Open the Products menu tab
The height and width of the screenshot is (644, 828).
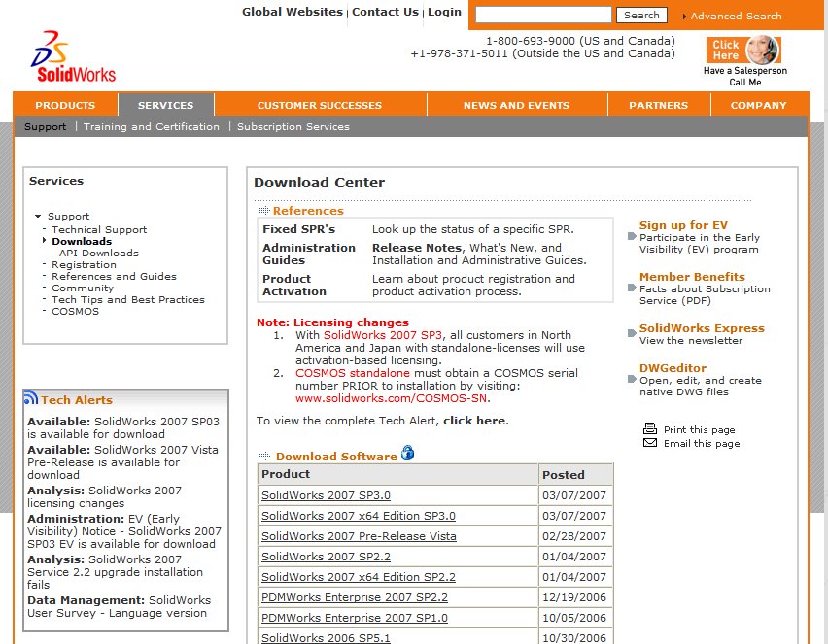[x=65, y=105]
